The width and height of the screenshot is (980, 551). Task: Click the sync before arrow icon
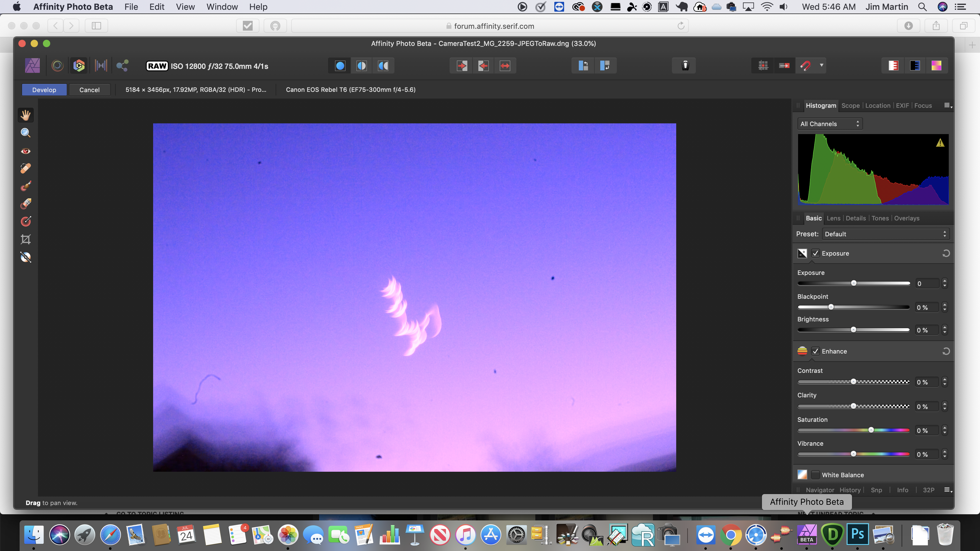[483, 66]
